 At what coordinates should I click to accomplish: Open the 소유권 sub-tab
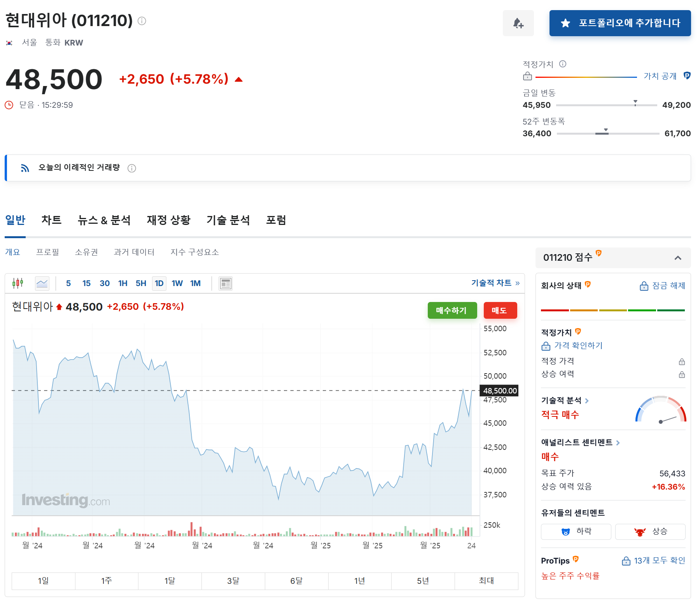[x=86, y=252]
